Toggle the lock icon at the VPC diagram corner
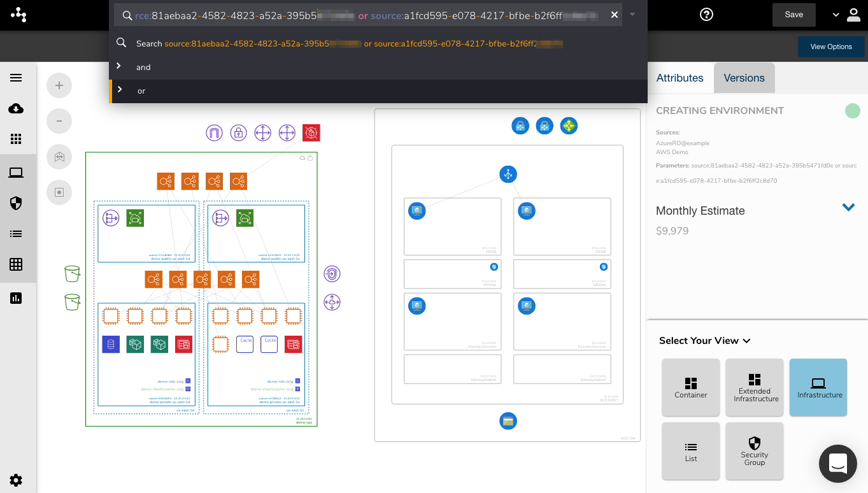 tap(311, 157)
